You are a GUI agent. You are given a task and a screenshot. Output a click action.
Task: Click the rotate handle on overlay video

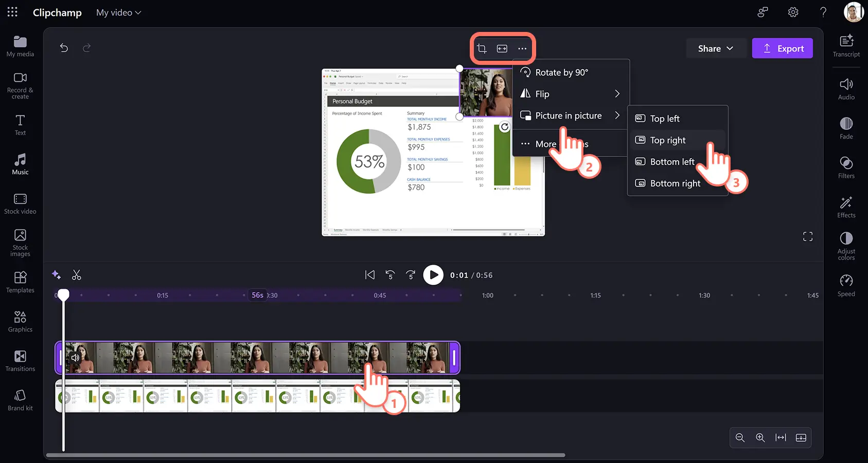[505, 127]
